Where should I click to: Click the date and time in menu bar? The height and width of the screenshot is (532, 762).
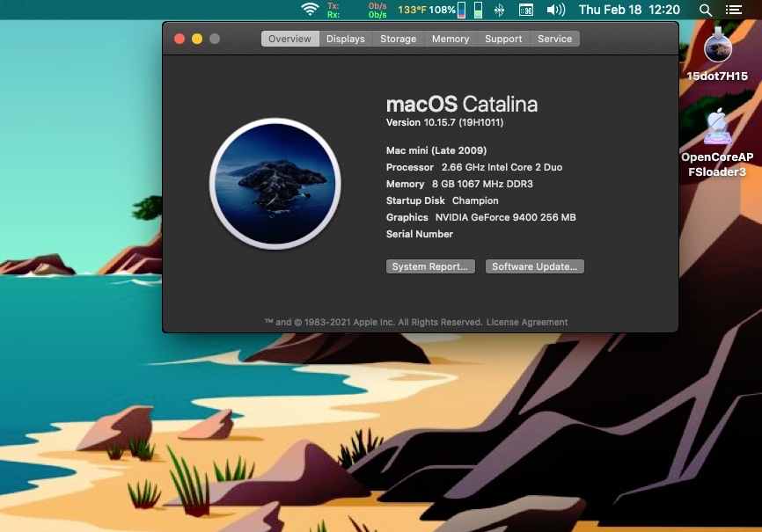(629, 10)
